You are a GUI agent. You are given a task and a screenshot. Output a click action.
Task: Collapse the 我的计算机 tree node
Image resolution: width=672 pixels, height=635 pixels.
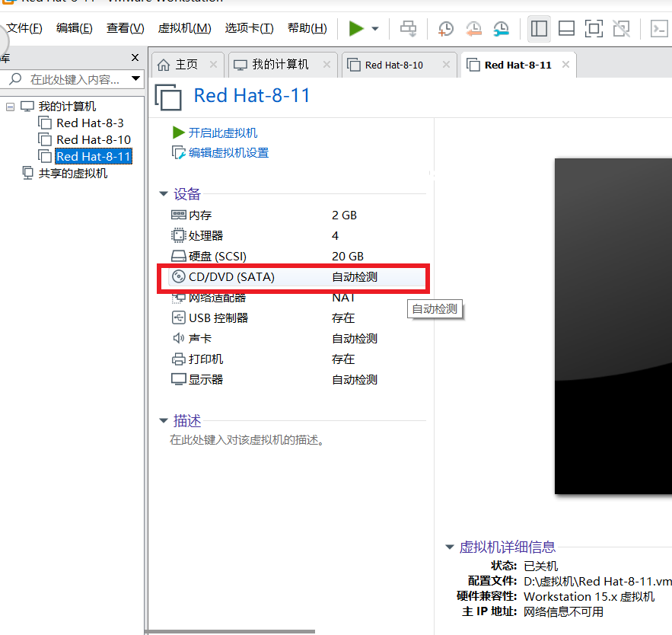[x=11, y=107]
